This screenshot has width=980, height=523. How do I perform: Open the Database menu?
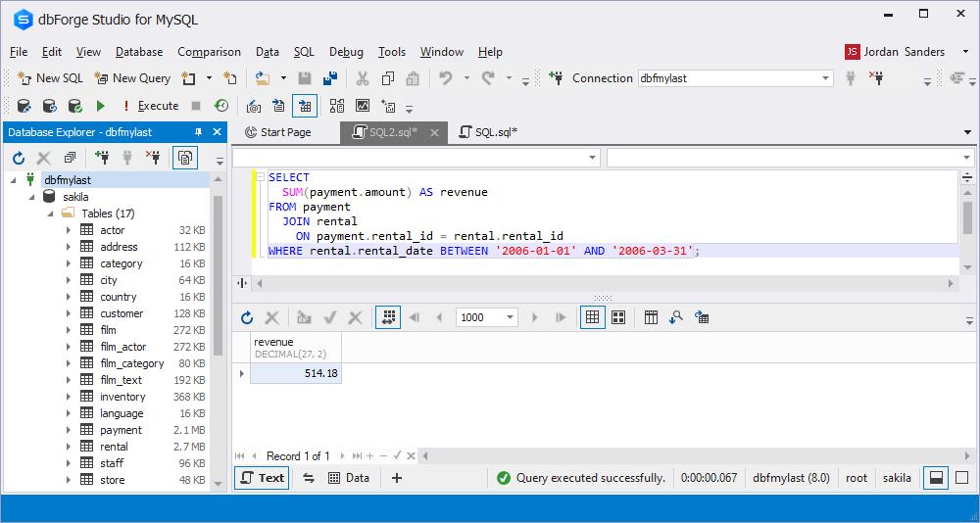[138, 52]
